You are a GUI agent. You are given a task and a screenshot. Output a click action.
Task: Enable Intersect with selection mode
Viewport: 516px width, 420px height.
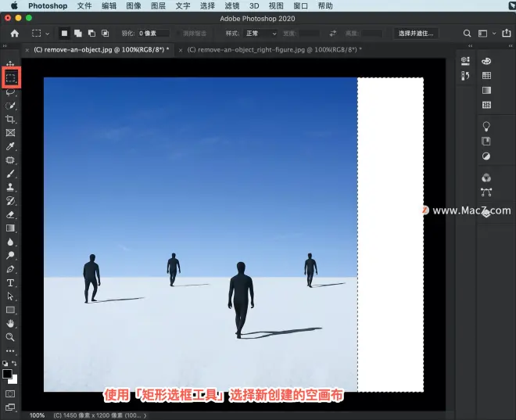click(105, 34)
